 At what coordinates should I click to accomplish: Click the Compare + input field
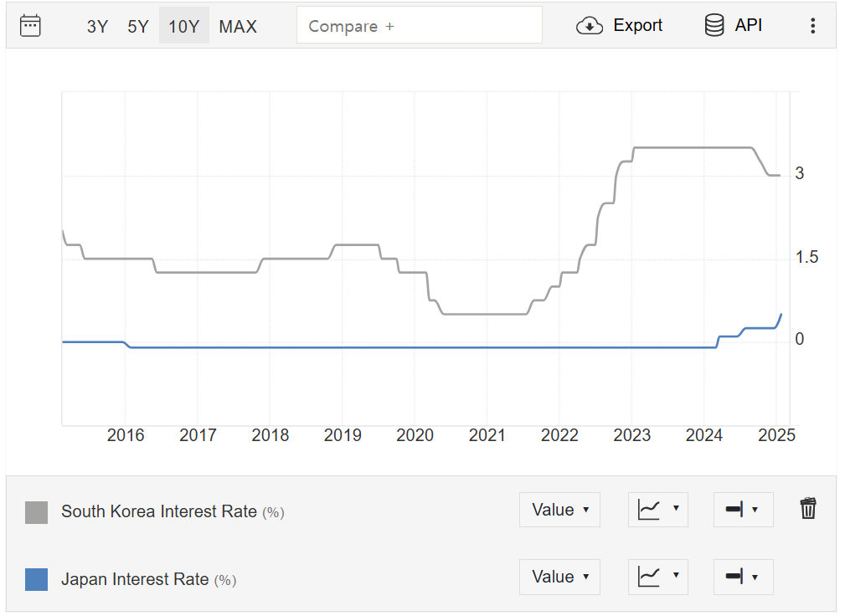[x=420, y=25]
